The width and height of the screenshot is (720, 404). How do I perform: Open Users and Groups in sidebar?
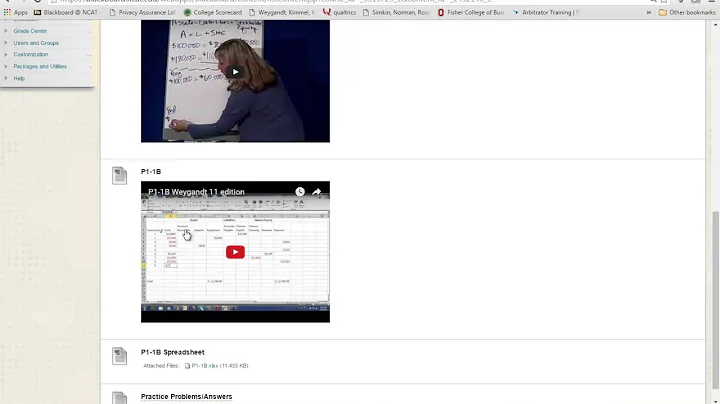coord(36,43)
